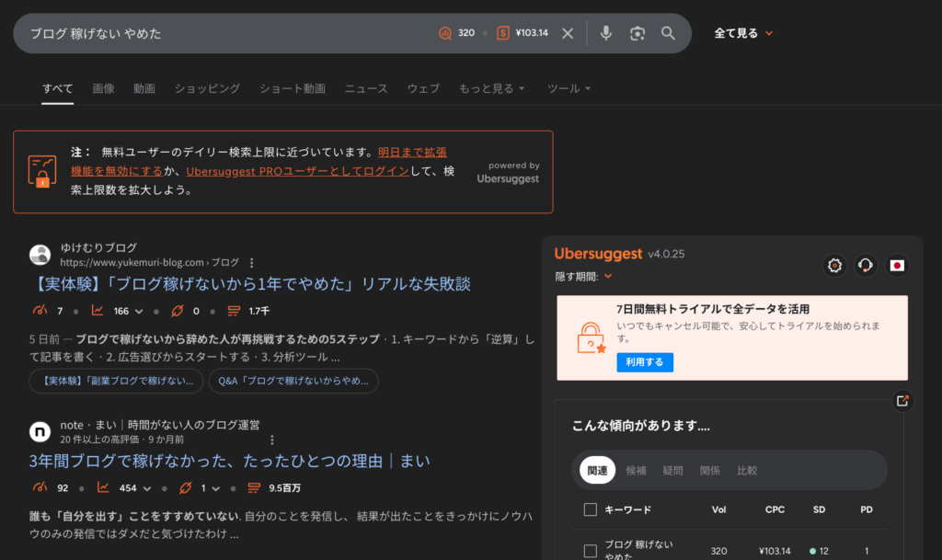Select the 関連 keyword tab
Viewport: 942px width, 560px height.
597,470
